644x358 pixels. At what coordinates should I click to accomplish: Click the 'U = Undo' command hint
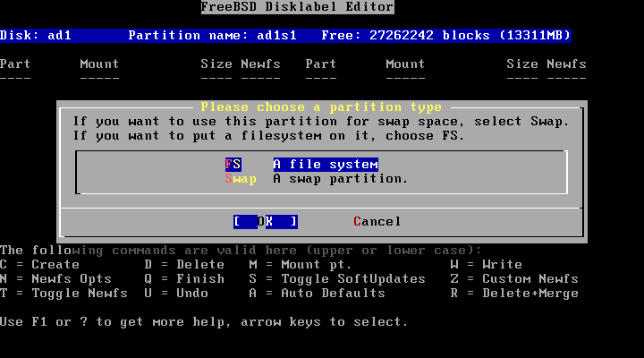tap(176, 293)
